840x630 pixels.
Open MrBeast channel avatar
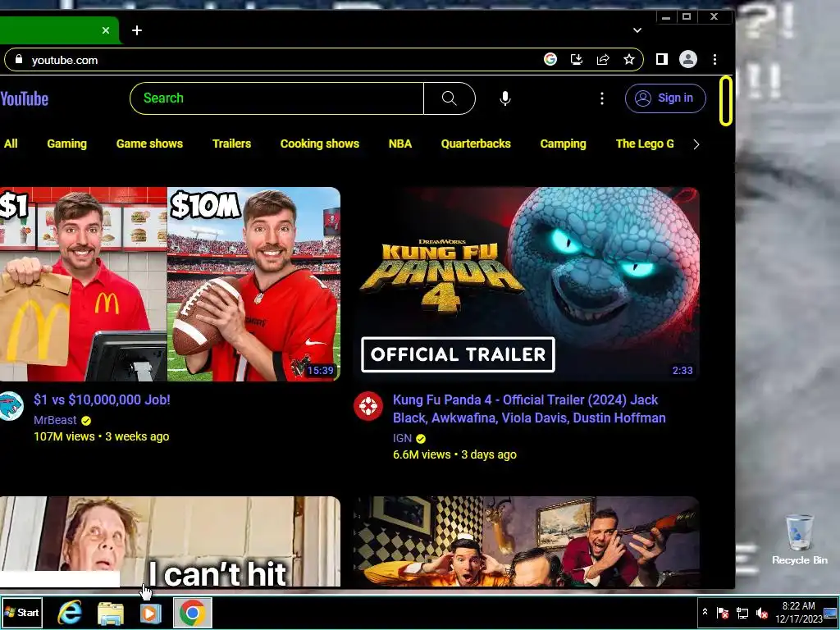(11, 406)
